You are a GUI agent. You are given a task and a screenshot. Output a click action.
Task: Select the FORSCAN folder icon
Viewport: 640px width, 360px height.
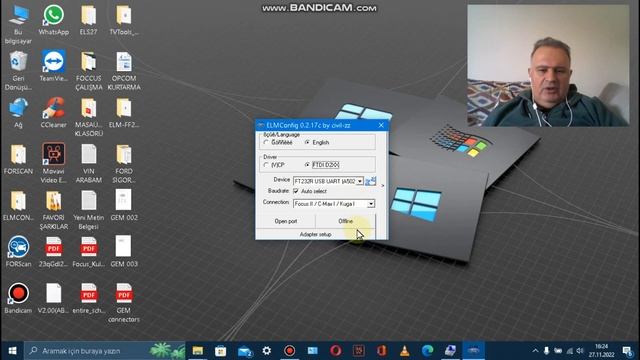pyautogui.click(x=18, y=159)
